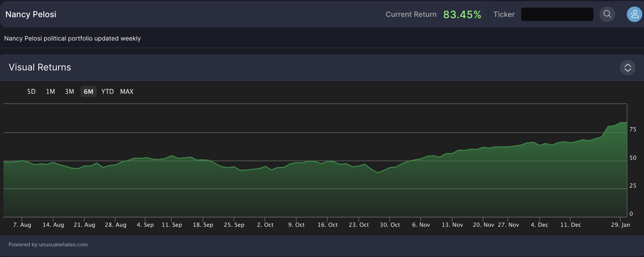Click the 83.45% current return value
The image size is (644, 257).
pos(462,14)
